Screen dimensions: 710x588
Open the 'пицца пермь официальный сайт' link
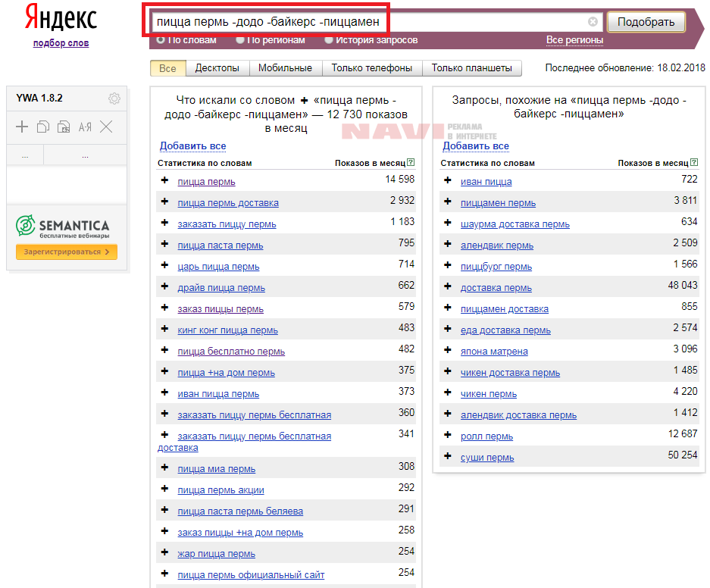pyautogui.click(x=251, y=575)
